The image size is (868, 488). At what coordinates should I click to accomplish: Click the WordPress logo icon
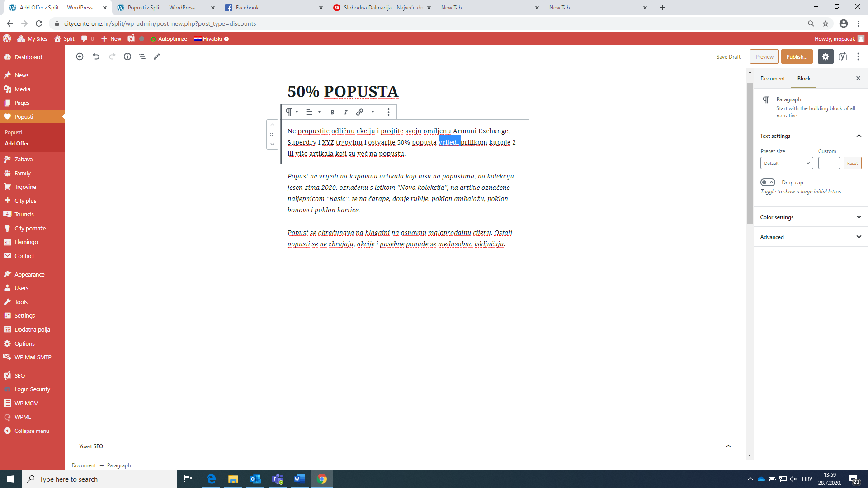[7, 39]
